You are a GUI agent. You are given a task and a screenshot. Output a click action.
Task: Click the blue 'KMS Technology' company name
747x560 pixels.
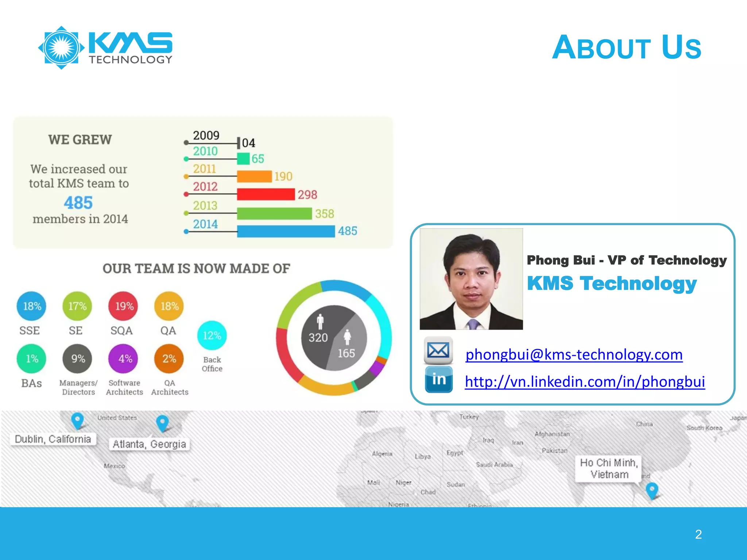click(612, 284)
